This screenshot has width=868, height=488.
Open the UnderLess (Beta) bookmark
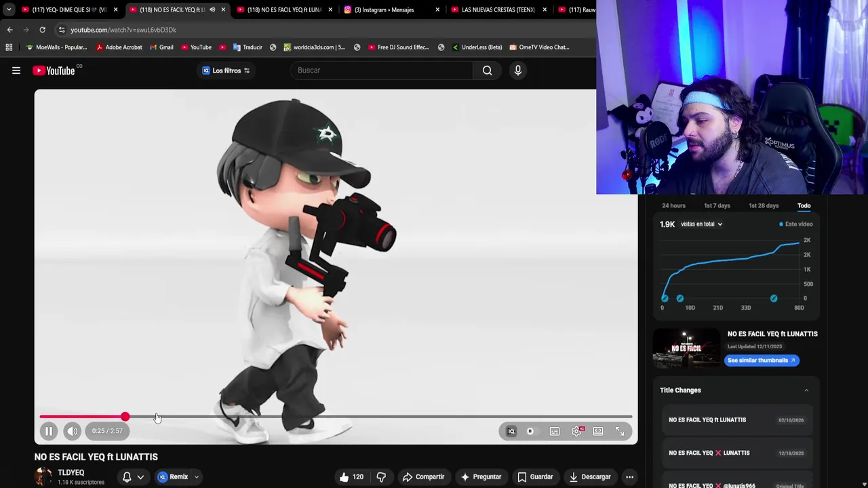coord(477,47)
